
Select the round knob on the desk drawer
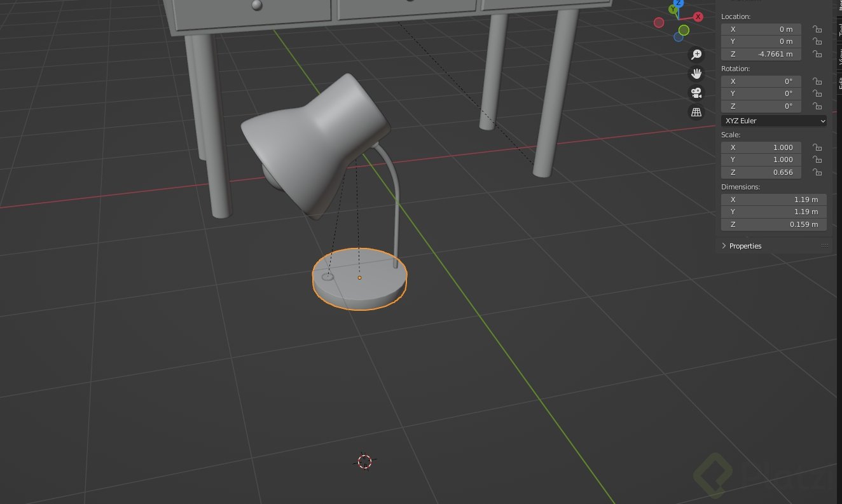tap(256, 5)
